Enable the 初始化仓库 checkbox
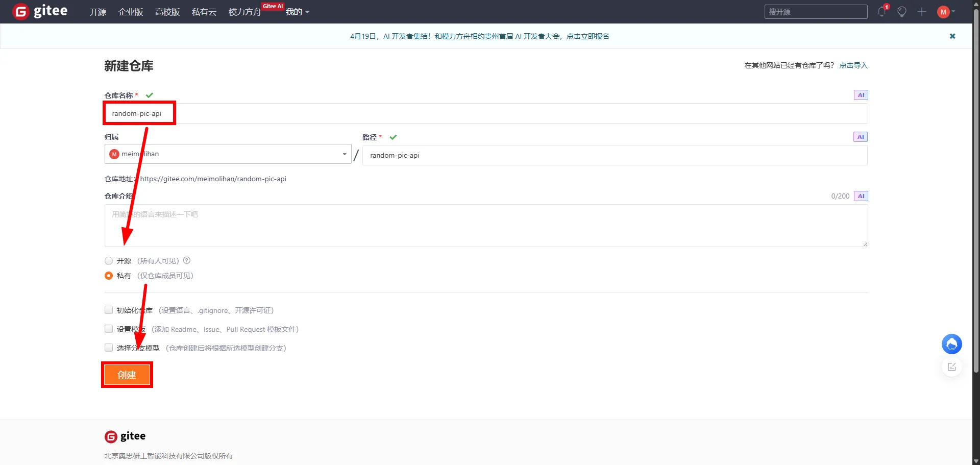Viewport: 980px width, 465px height. coord(109,310)
